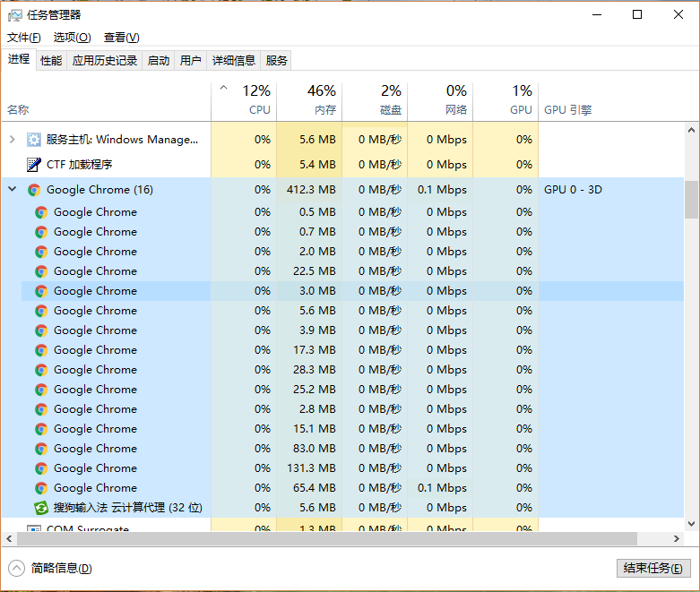Select the Google Chrome row using 2.0 MB
The height and width of the screenshot is (592, 700).
352,252
